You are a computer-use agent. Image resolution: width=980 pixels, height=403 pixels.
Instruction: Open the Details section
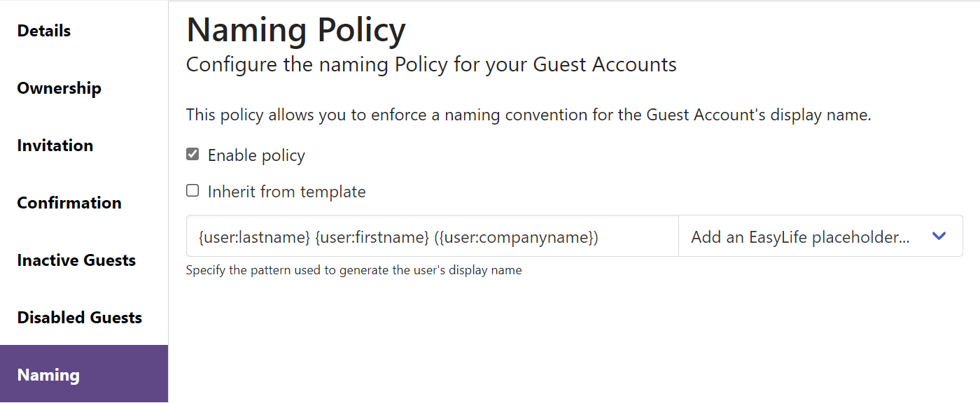coord(43,31)
